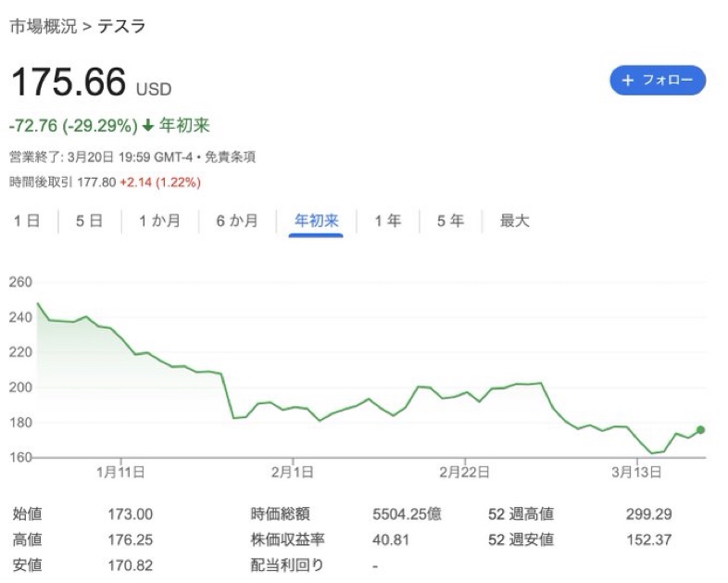Click the 株価収益率 P/E ratio row

tap(287, 539)
